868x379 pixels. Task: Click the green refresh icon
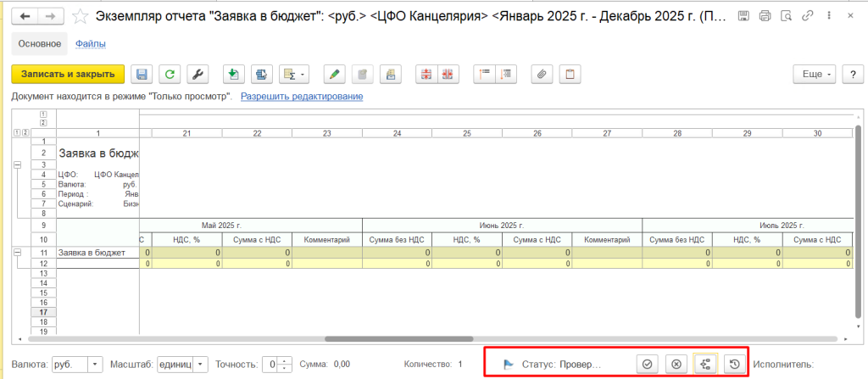pyautogui.click(x=170, y=75)
